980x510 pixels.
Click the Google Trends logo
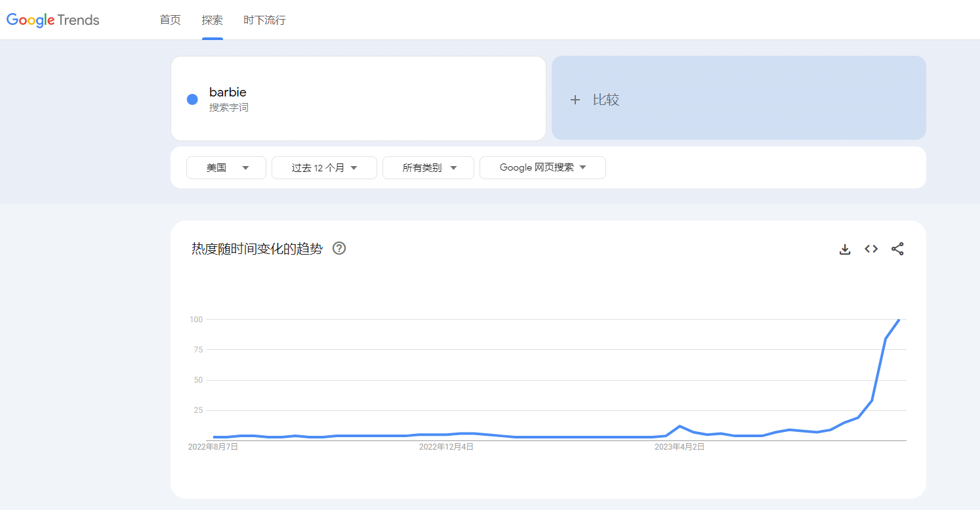(x=53, y=20)
